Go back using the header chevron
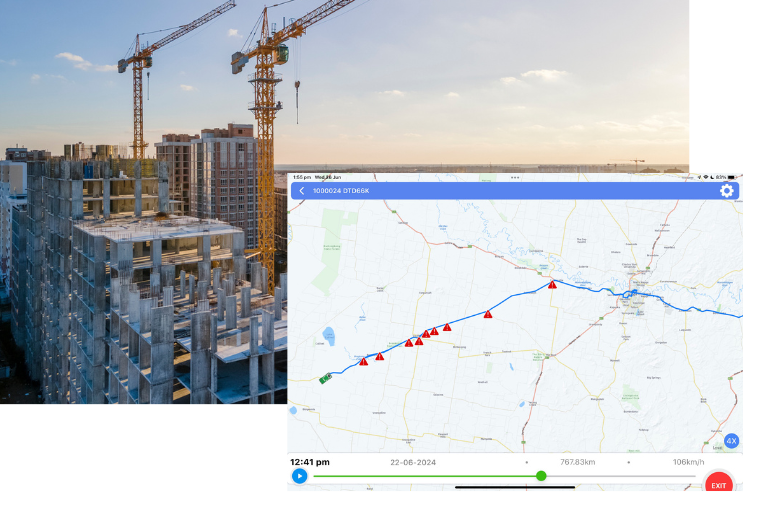The height and width of the screenshot is (506, 763). pyautogui.click(x=302, y=191)
